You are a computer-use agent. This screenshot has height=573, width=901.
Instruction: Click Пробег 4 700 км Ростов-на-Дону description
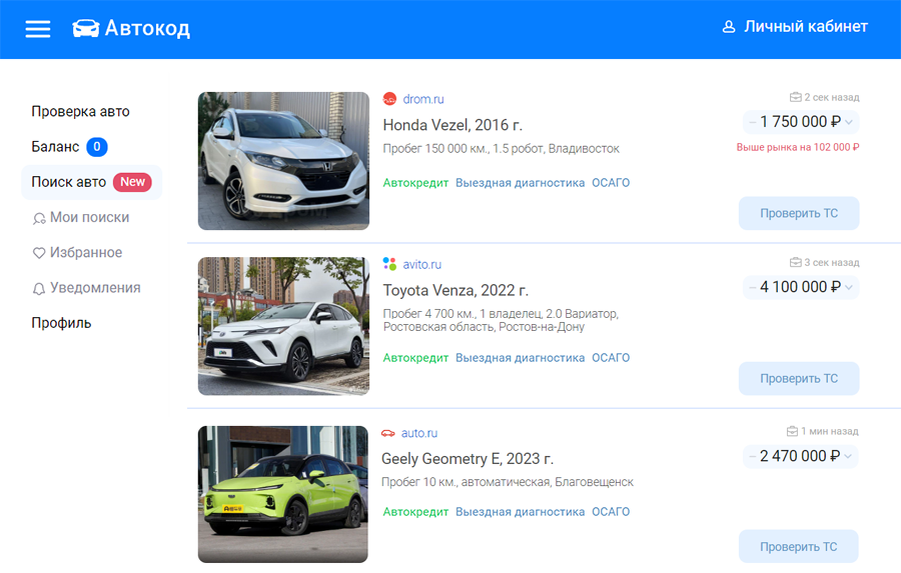(500, 320)
